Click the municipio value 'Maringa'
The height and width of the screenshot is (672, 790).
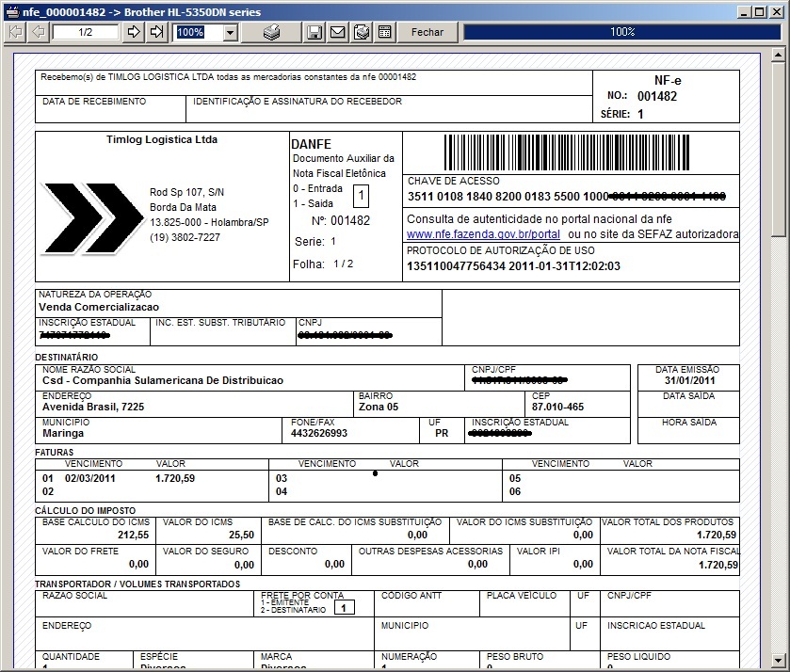pyautogui.click(x=63, y=433)
